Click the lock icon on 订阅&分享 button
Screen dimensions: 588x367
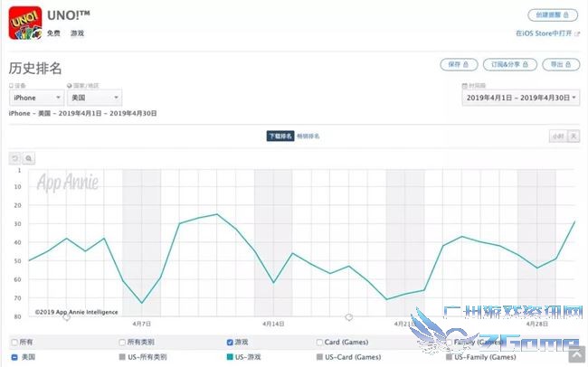[526, 64]
